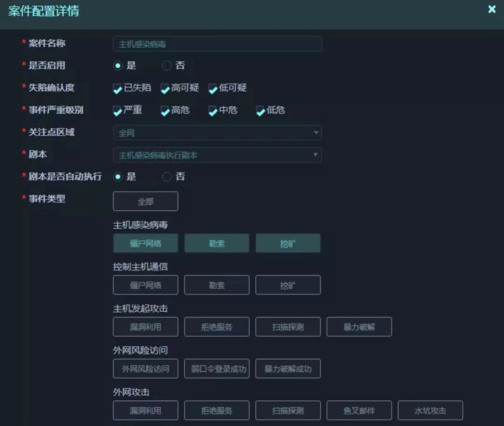Select 鱼叉邮件 under 外网攻击

pyautogui.click(x=359, y=410)
